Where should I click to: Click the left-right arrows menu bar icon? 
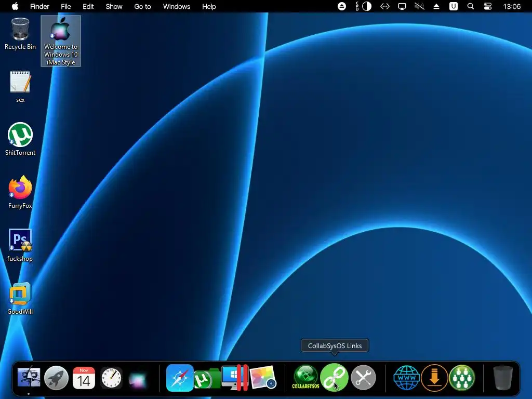[385, 6]
